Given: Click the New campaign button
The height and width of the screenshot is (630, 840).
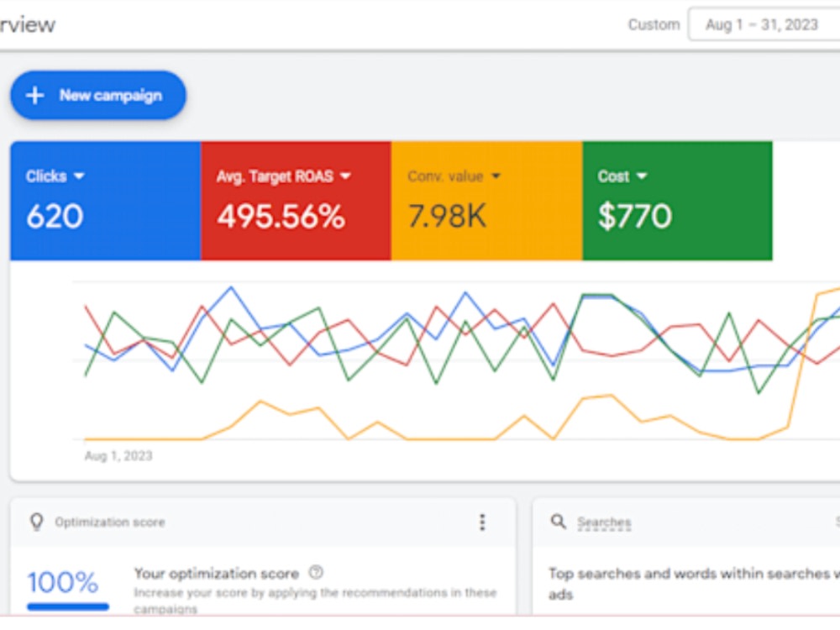Looking at the screenshot, I should (x=98, y=96).
